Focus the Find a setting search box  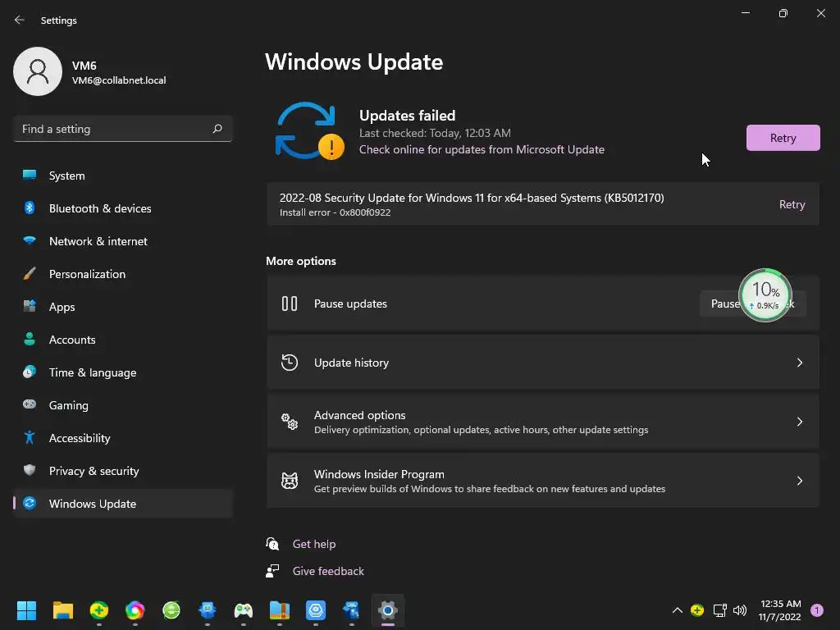click(x=123, y=129)
